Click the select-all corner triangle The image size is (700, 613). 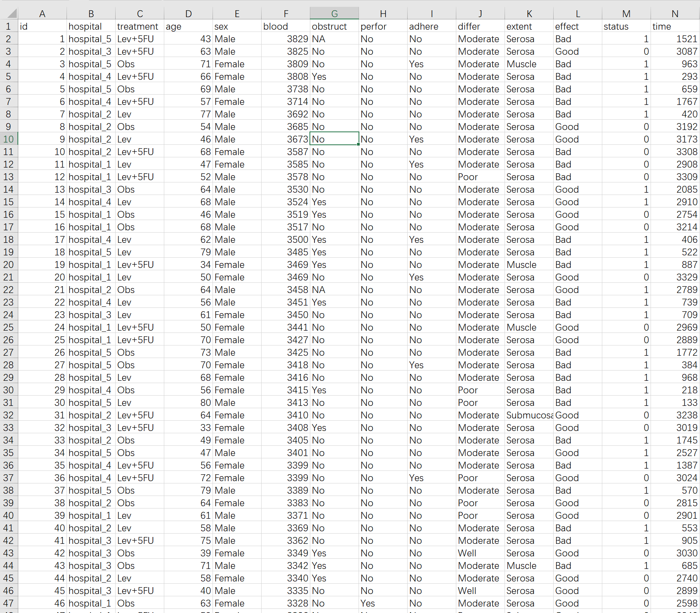(12, 14)
